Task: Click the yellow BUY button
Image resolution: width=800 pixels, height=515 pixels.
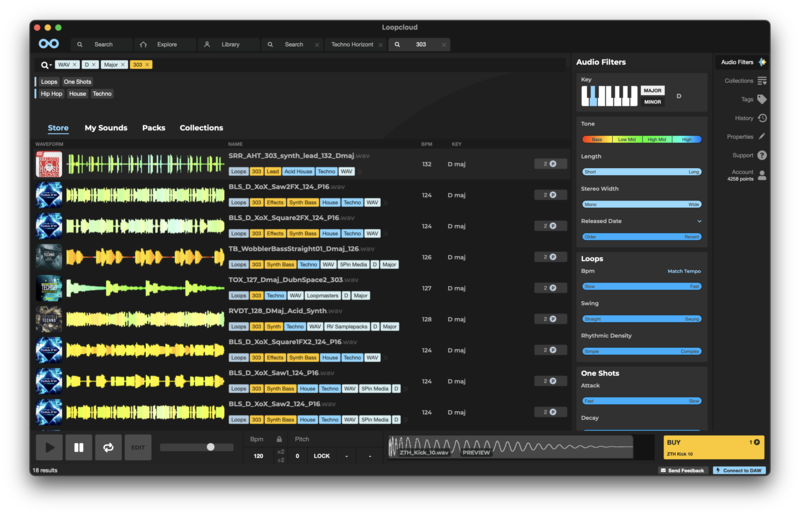Action: 713,448
